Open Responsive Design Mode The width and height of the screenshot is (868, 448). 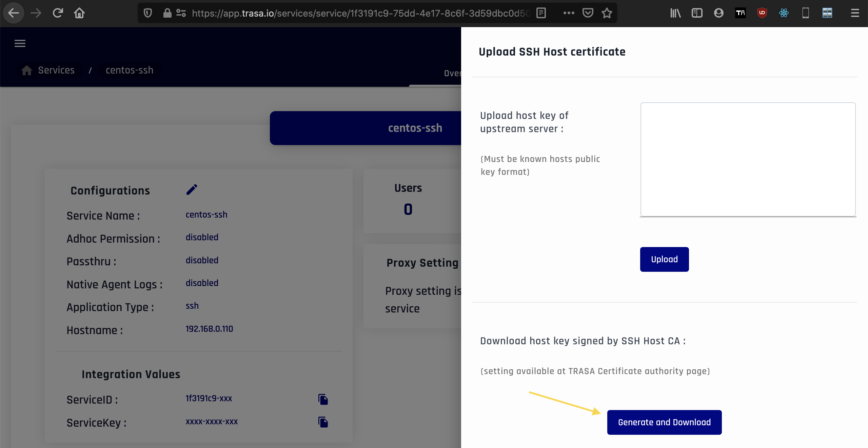point(806,13)
